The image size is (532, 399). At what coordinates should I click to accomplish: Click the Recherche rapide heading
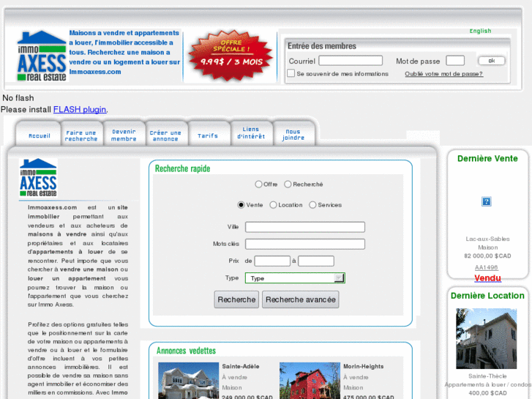point(182,168)
